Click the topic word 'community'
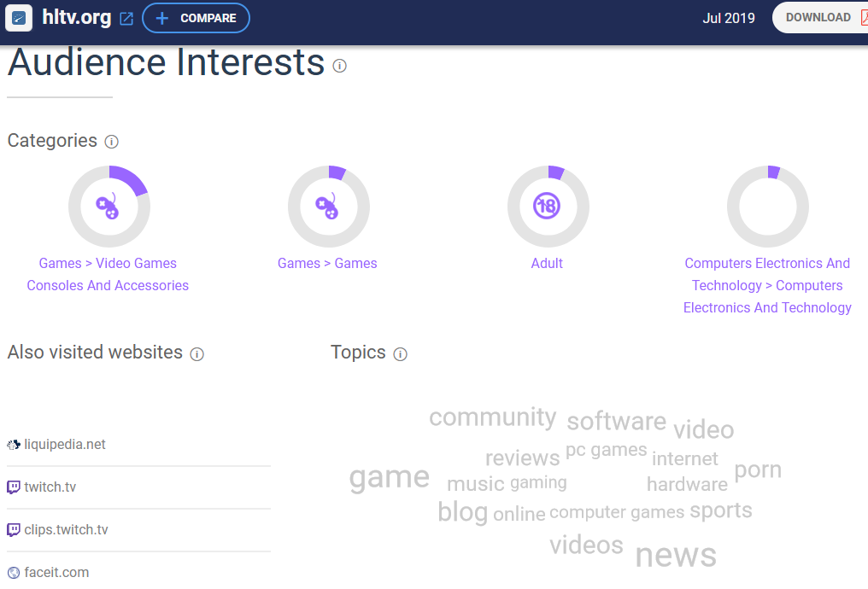Screen dimensions: 868x589 tap(493, 417)
